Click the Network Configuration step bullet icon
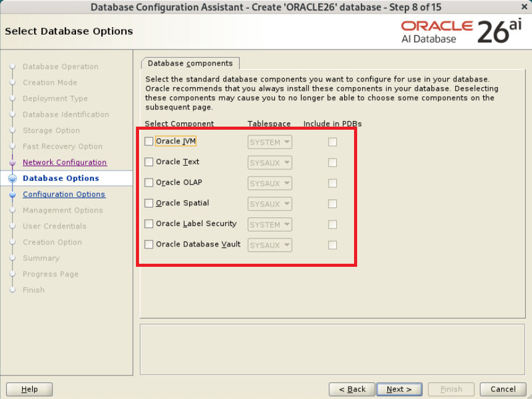532x399 pixels. pyautogui.click(x=12, y=162)
